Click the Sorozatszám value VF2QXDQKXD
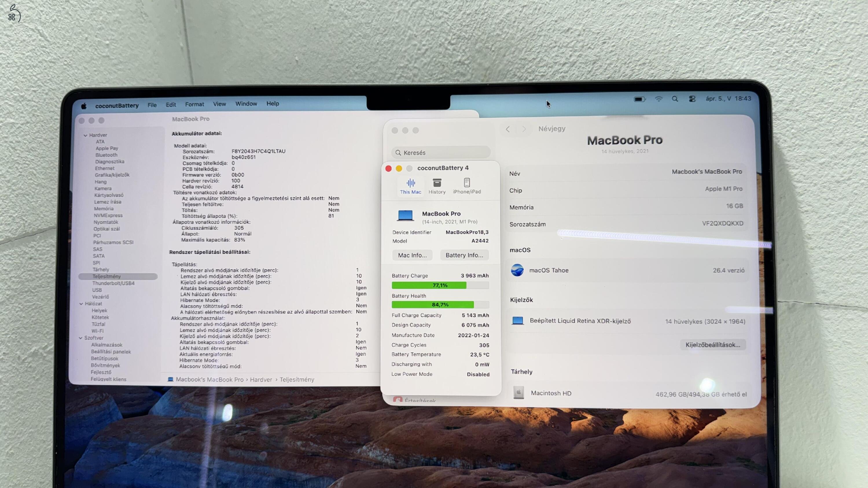Screen dimensions: 868x488 [722, 223]
